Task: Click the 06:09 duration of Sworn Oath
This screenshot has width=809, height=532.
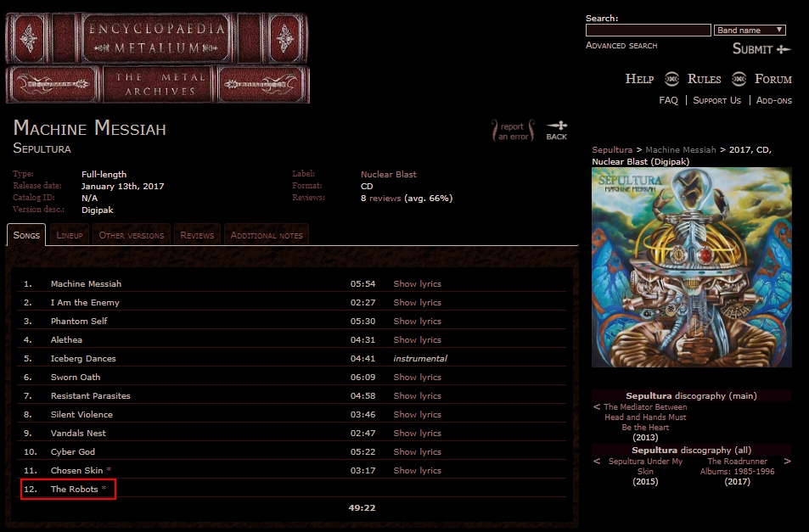Action: [362, 378]
